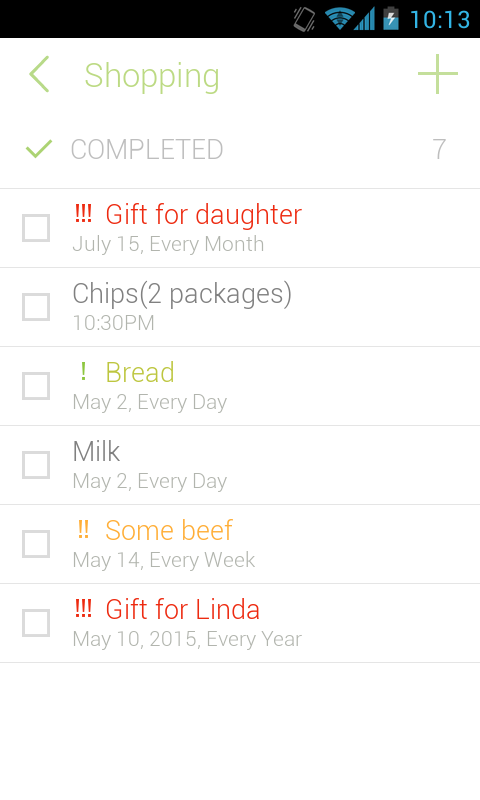Image resolution: width=480 pixels, height=800 pixels.
Task: Tap the single green exclamation on Bread
Action: tap(83, 371)
